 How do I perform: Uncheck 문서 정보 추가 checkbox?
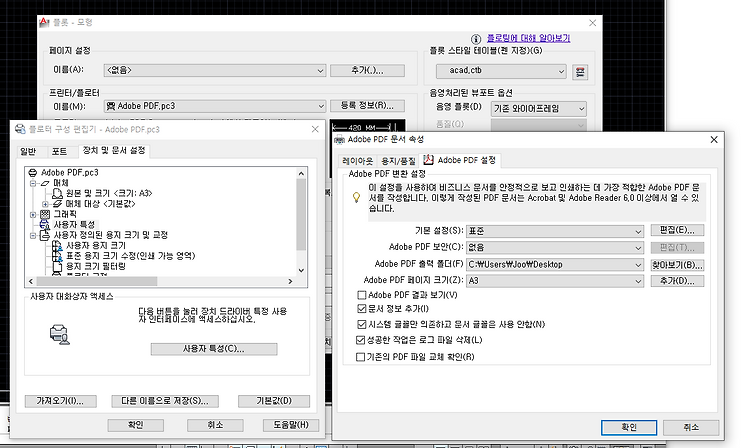[362, 309]
